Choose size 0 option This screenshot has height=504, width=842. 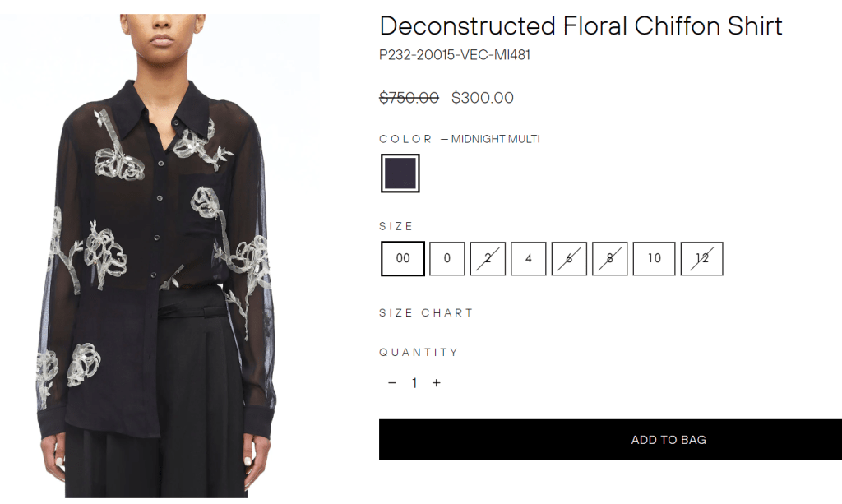click(447, 258)
